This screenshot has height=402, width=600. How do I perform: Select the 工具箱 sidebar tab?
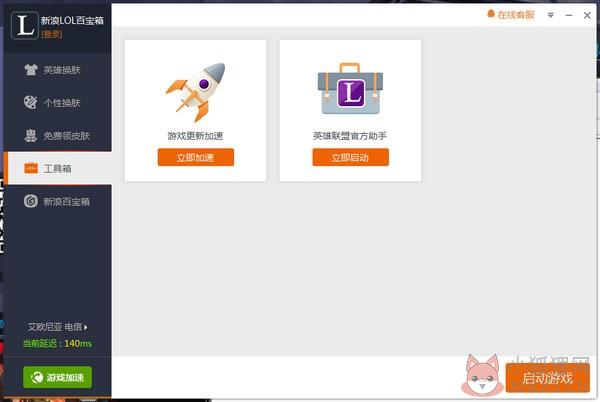click(x=57, y=168)
